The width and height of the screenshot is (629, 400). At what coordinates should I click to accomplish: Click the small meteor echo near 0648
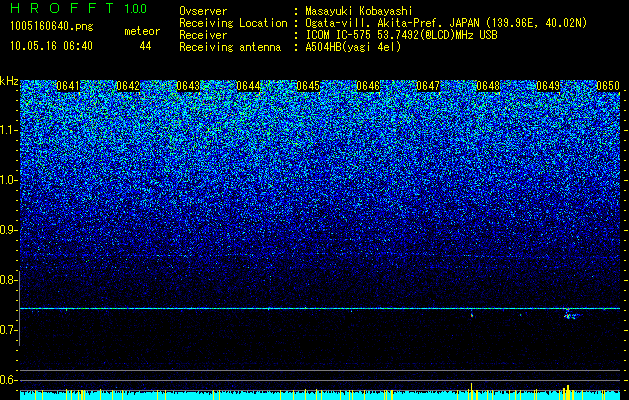pyautogui.click(x=472, y=315)
